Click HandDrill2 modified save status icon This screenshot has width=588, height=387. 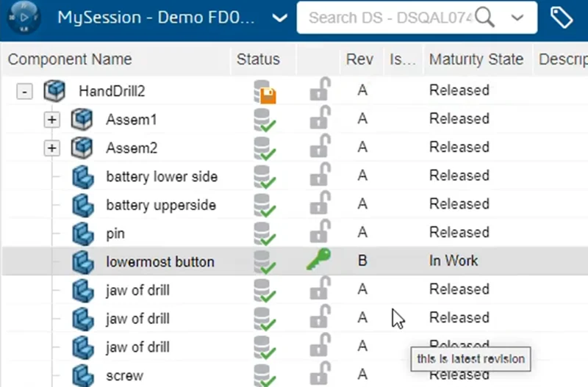265,91
